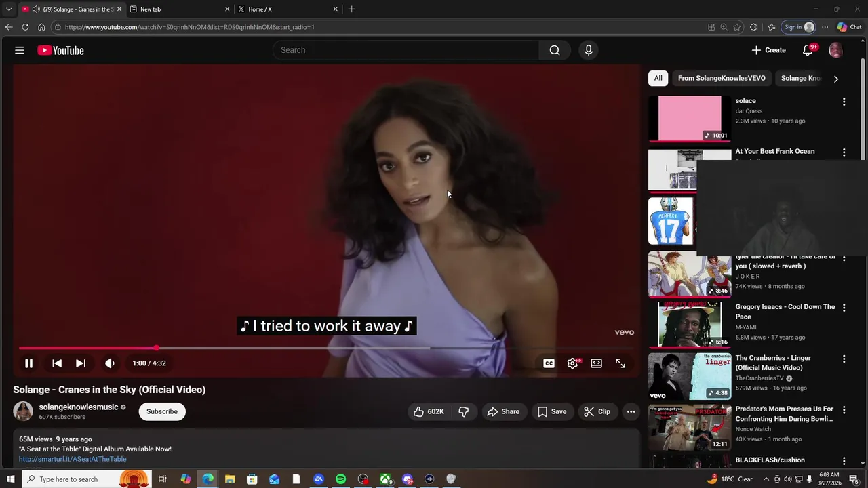Click the search magnifier button

pyautogui.click(x=555, y=50)
